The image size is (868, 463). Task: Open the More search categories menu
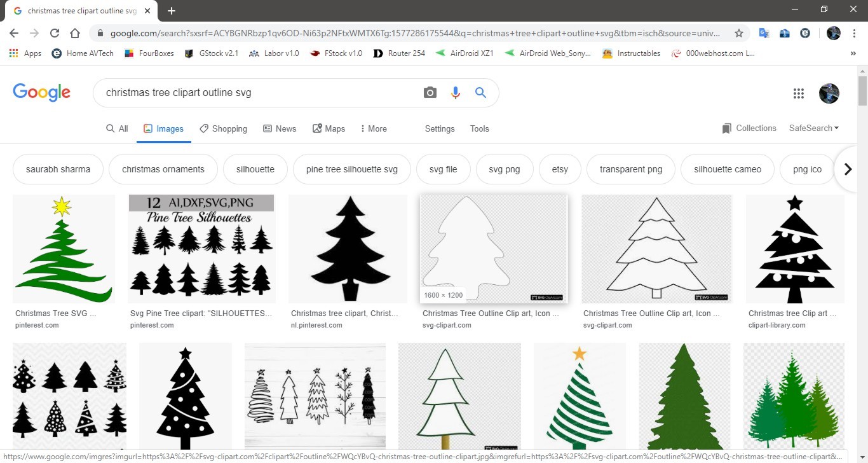point(373,128)
